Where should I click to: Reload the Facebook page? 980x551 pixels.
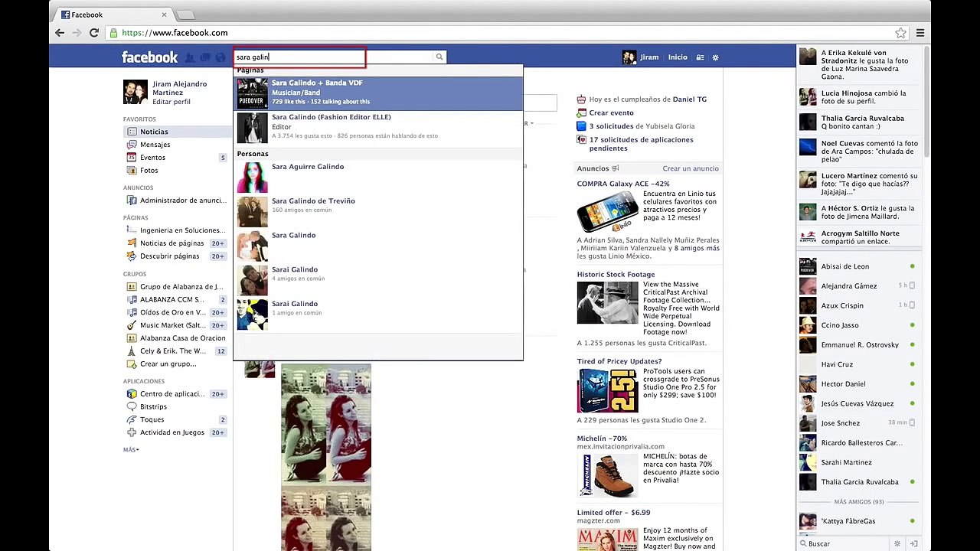pyautogui.click(x=94, y=33)
